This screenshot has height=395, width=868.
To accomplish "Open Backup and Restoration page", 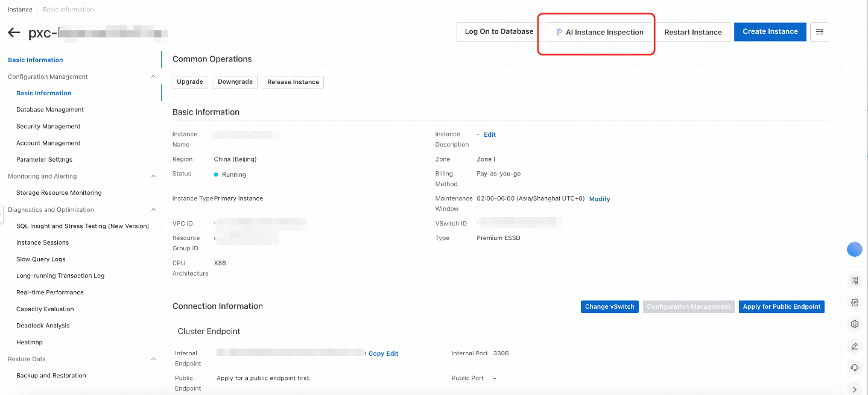I will (51, 376).
